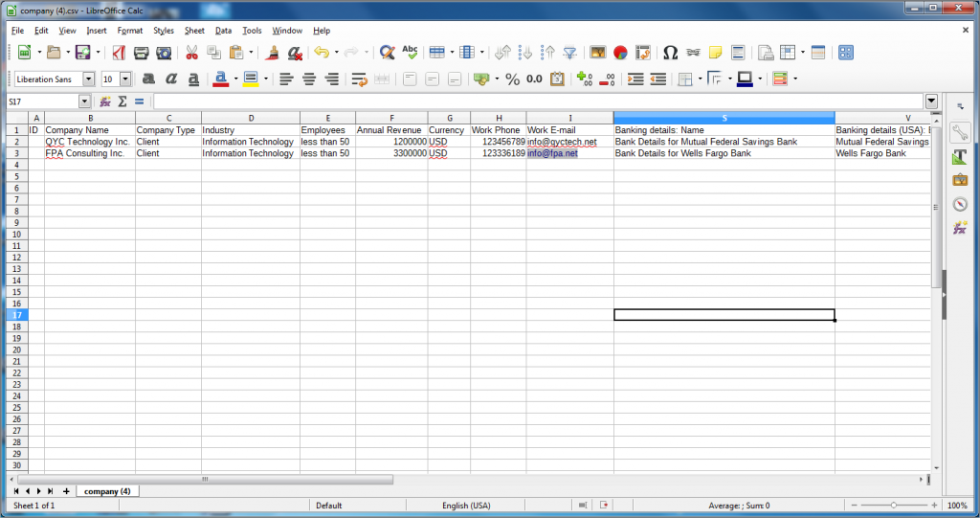Toggle Wrap Text
This screenshot has height=518, width=980.
pyautogui.click(x=359, y=79)
